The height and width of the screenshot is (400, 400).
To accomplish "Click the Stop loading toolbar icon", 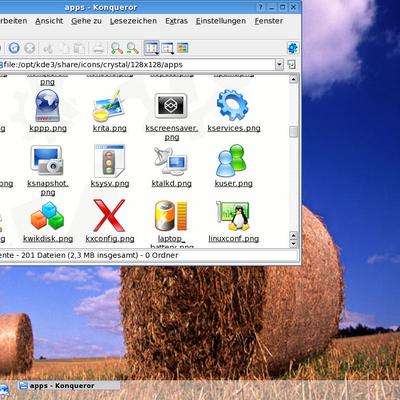I will coord(30,48).
